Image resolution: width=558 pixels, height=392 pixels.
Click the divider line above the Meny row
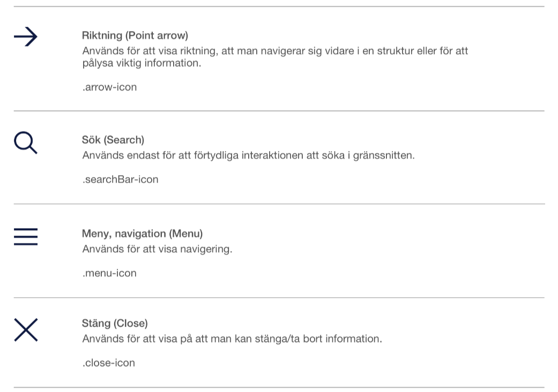coord(279,204)
